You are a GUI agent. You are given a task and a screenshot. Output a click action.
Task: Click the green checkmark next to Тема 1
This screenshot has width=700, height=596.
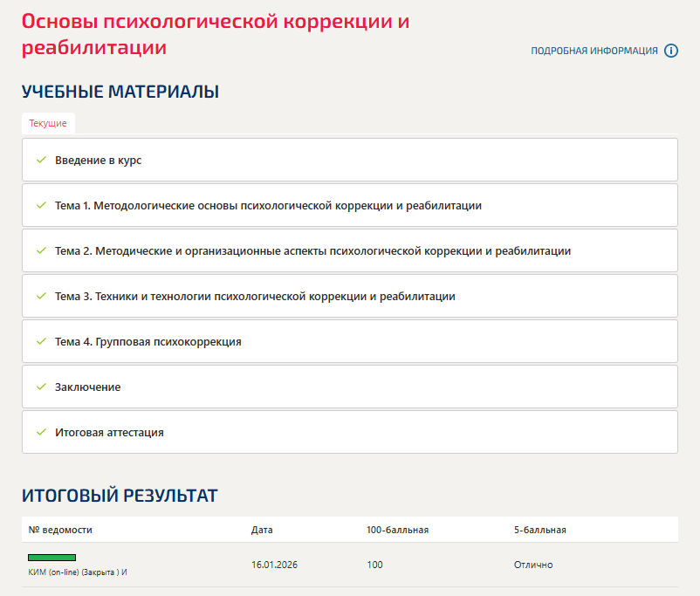(x=42, y=205)
